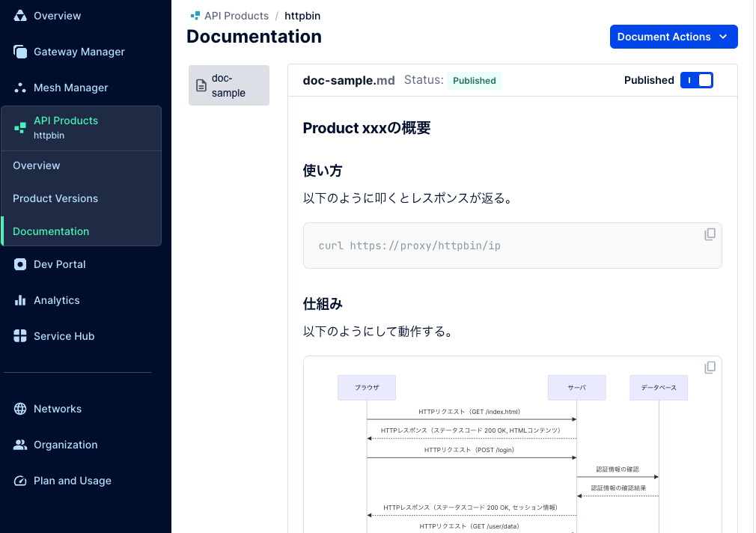
Task: Click the 'Product xxxの概要' heading
Action: pos(367,128)
